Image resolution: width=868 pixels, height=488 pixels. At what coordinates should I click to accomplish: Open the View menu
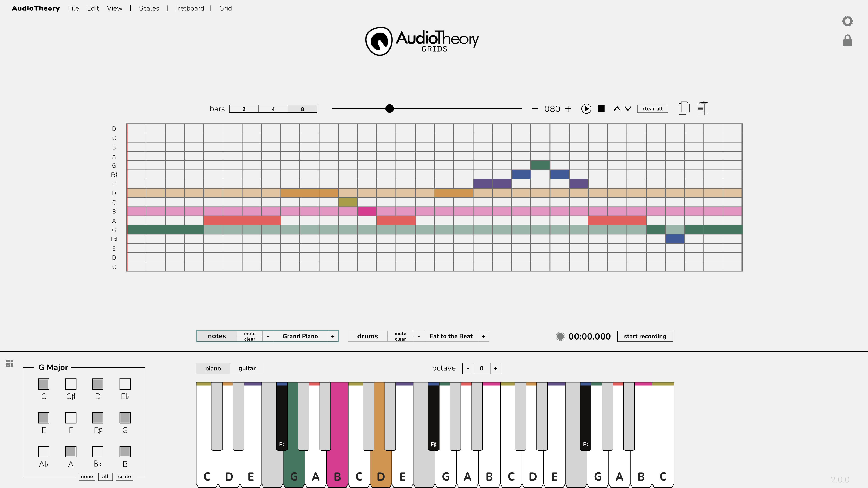click(x=115, y=8)
